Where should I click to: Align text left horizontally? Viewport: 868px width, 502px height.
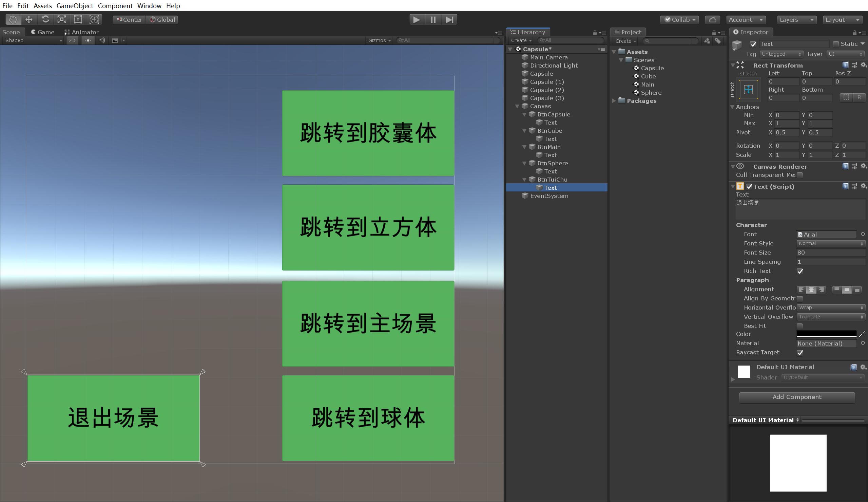pos(801,290)
